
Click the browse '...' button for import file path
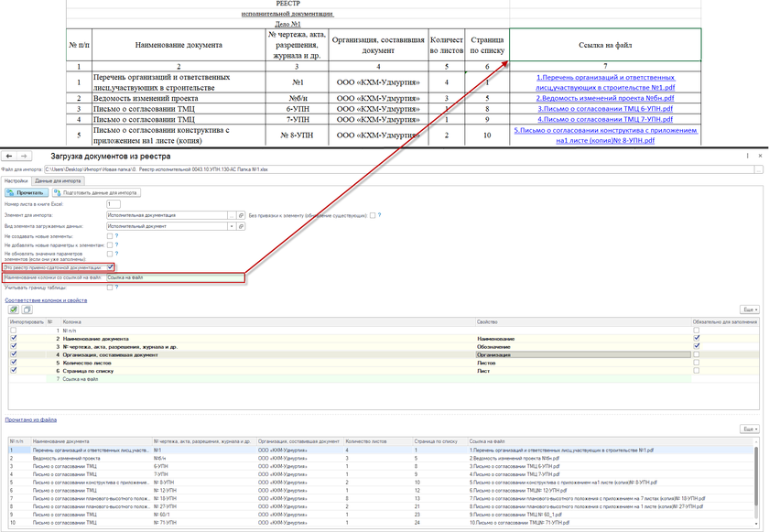(x=759, y=169)
